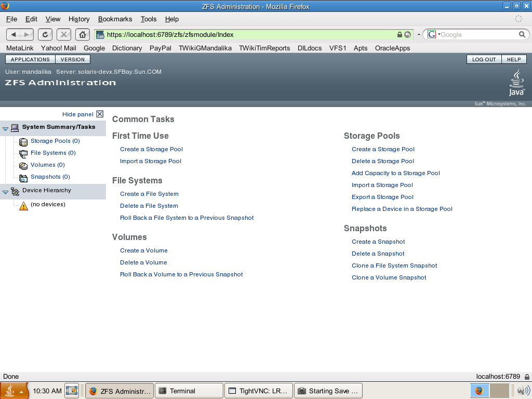Screen dimensions: 532x399
Task: Click the LOG OUT button
Action: 484,59
